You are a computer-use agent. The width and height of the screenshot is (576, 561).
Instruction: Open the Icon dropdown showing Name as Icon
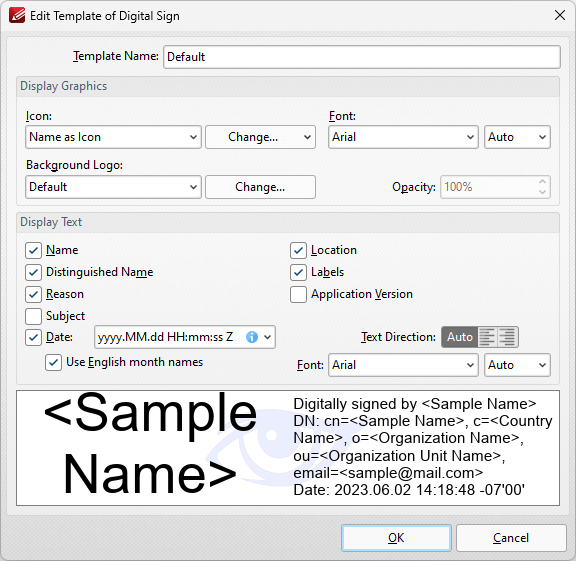coord(113,137)
